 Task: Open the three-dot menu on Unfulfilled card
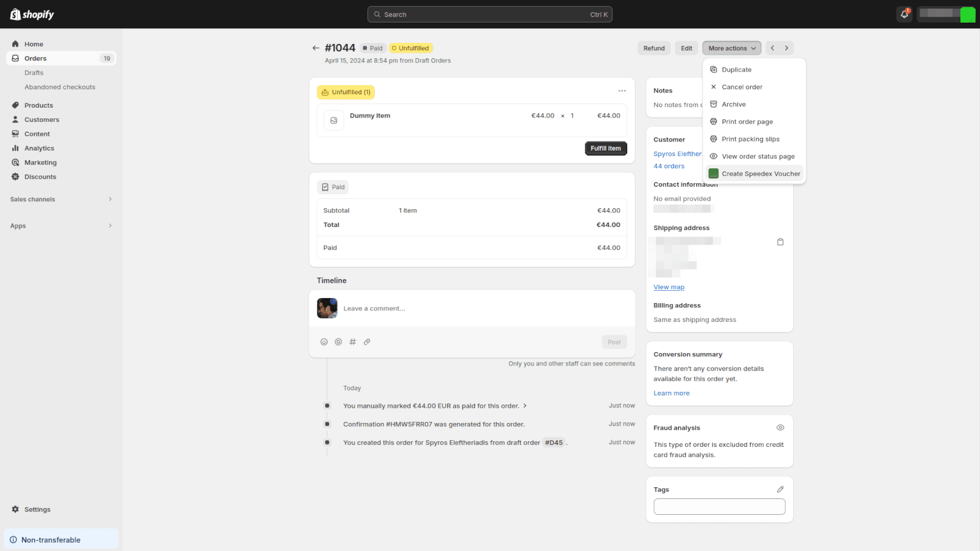pyautogui.click(x=622, y=91)
